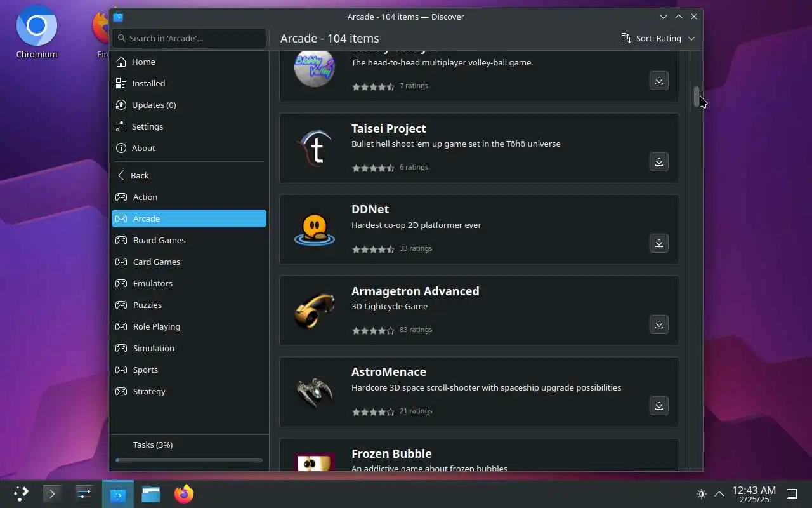Image resolution: width=812 pixels, height=508 pixels.
Task: Select the Board Games category
Action: (x=189, y=240)
